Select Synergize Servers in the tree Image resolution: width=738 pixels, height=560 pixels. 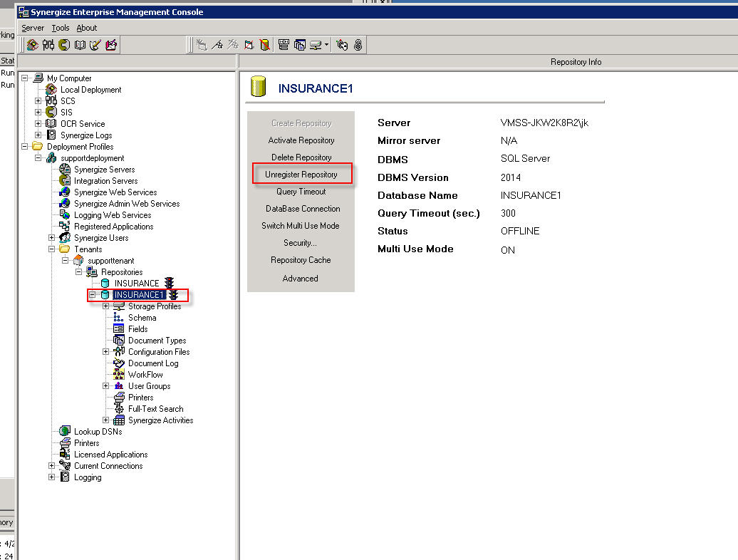105,170
